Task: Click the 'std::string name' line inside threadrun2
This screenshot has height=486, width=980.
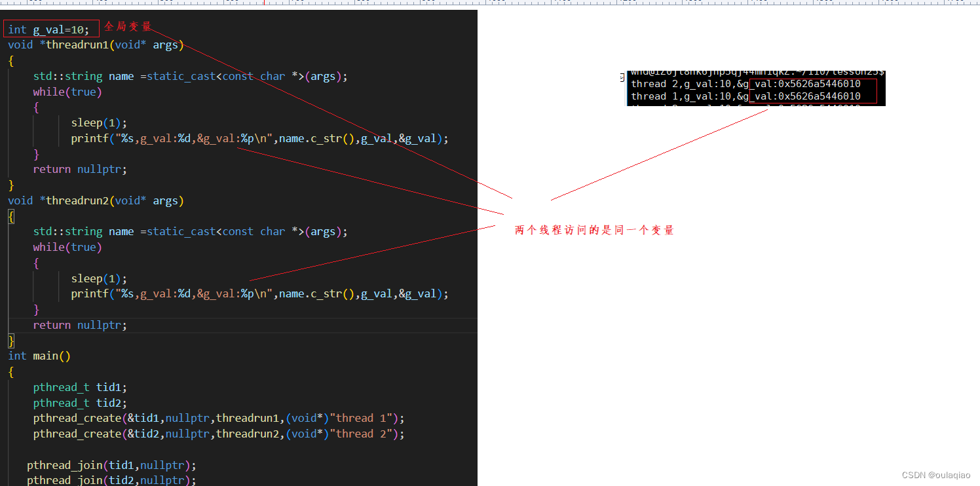Action: pos(190,231)
